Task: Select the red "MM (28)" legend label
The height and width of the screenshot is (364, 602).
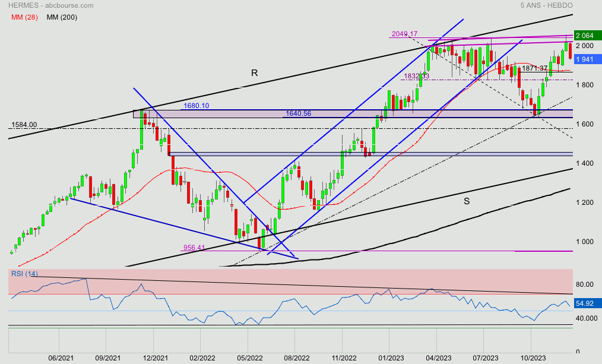Action: pos(24,17)
